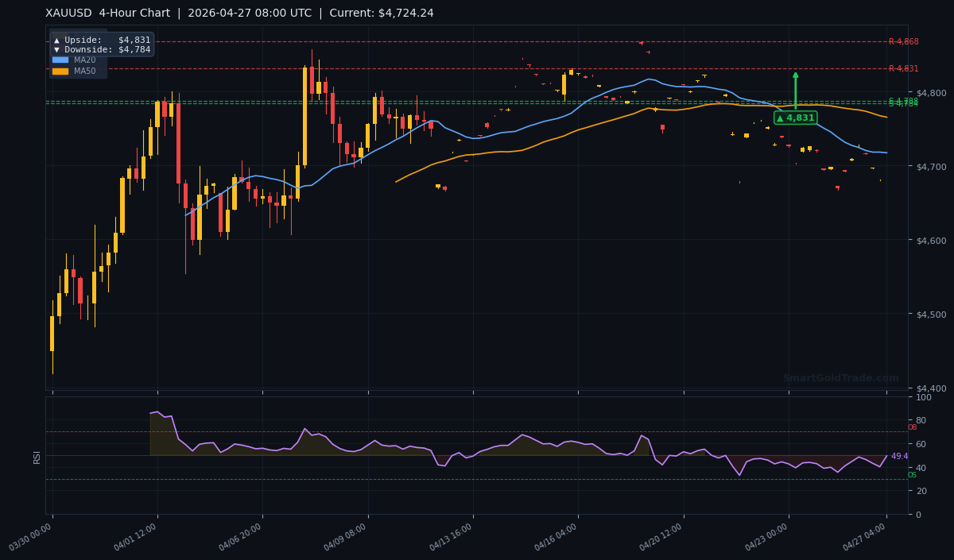Click the 4,831 target price flag

click(x=795, y=117)
